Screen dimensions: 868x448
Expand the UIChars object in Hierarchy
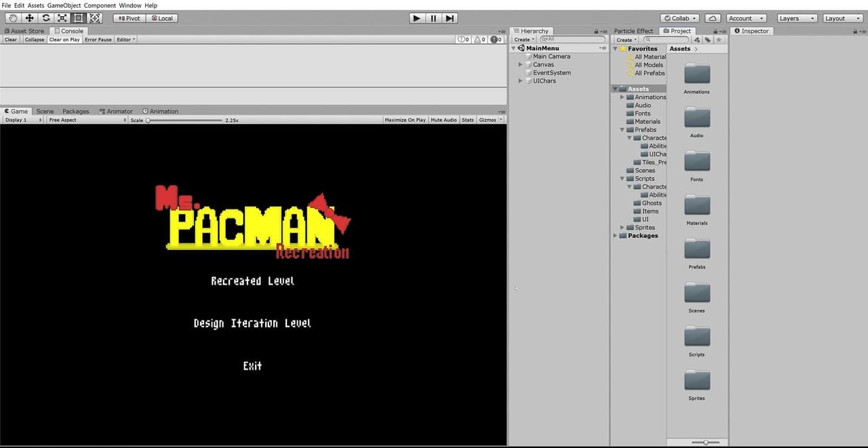(x=520, y=81)
